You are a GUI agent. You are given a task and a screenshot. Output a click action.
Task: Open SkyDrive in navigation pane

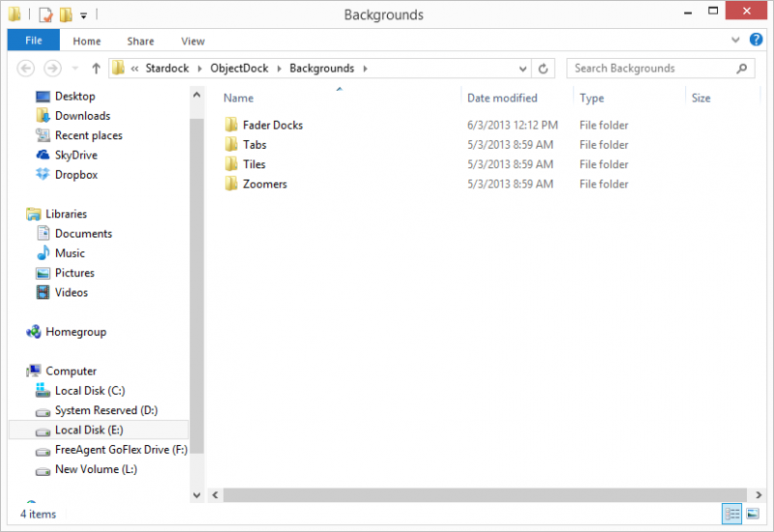click(x=76, y=155)
